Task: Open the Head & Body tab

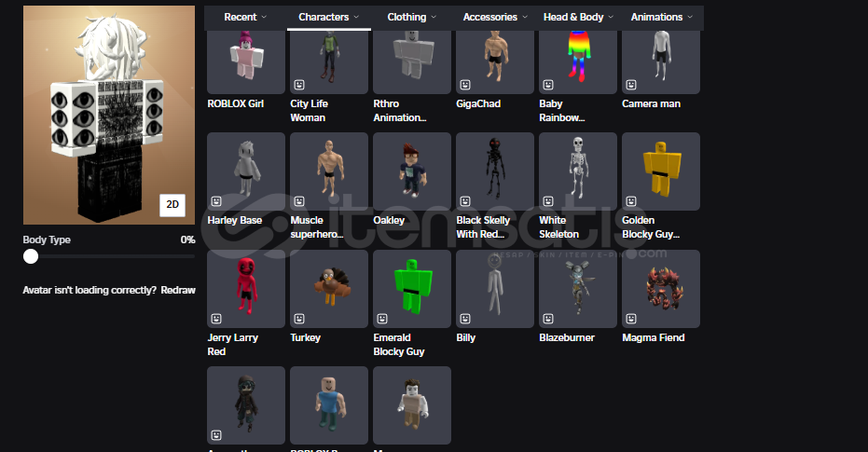Action: point(578,17)
